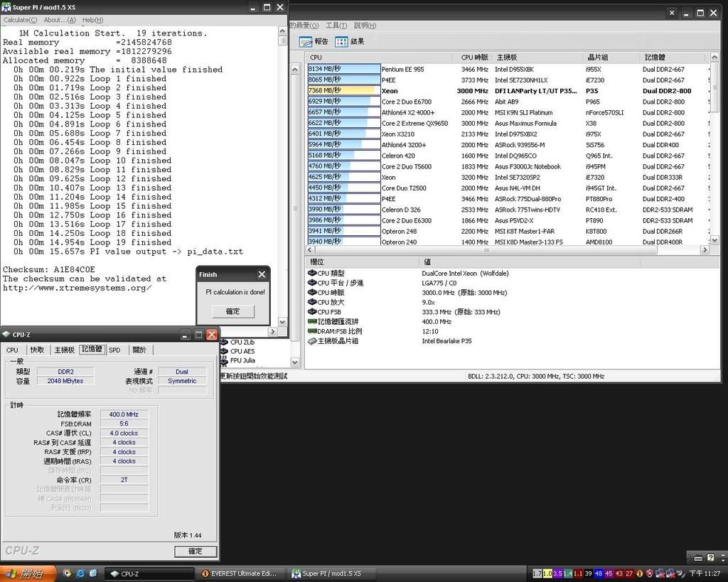Click results horizontal scroll right arrow
Image resolution: width=728 pixels, height=582 pixels.
pyautogui.click(x=705, y=249)
